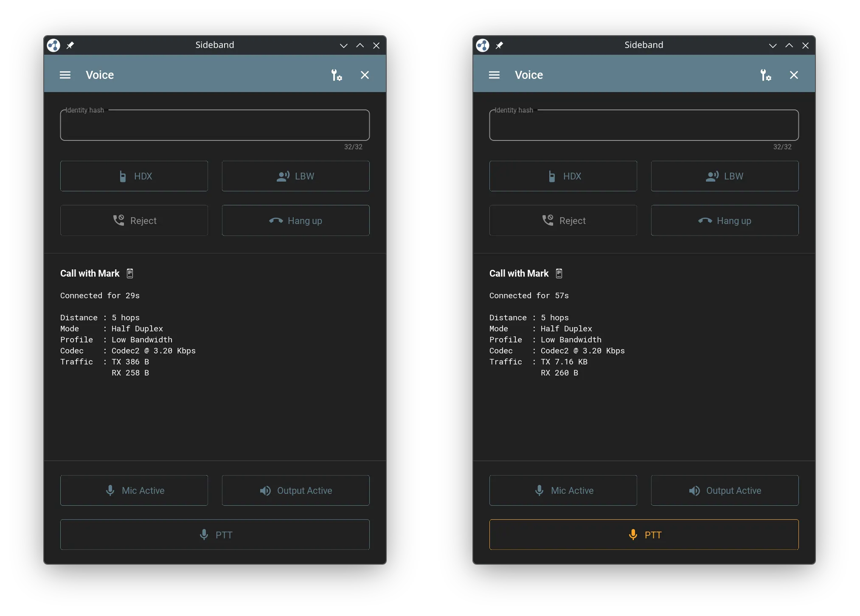Viewport: 860px width, 616px height.
Task: Start LBW low bandwidth call in left window
Action: click(x=296, y=176)
